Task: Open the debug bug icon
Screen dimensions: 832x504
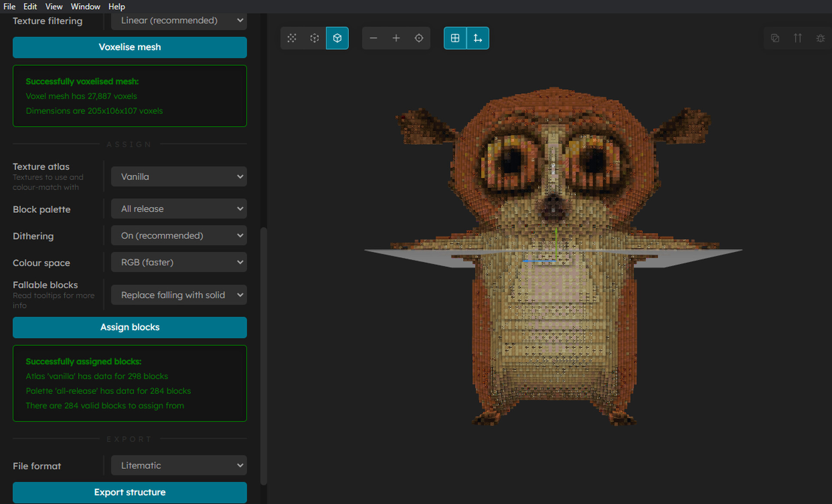Action: point(820,38)
